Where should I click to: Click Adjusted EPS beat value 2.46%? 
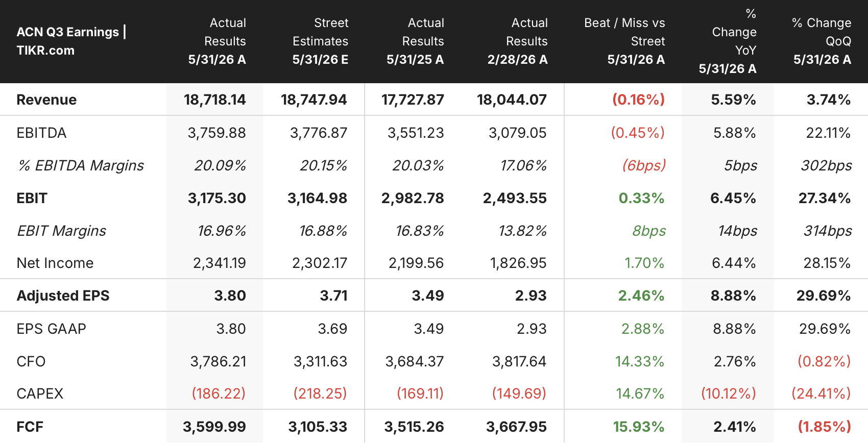pos(641,295)
